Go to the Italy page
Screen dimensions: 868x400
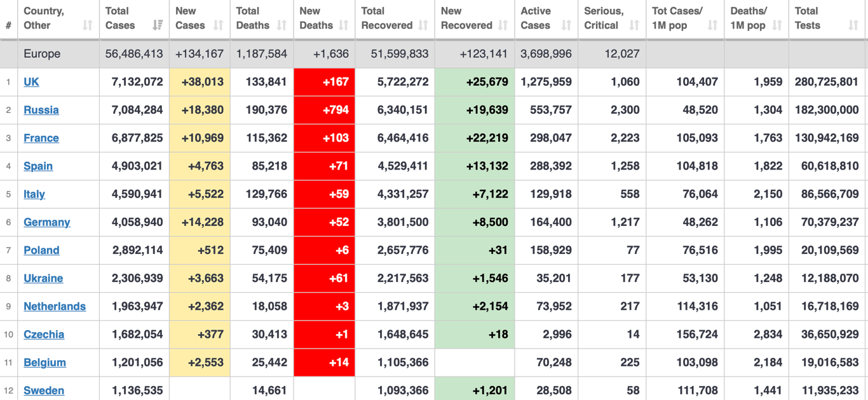(34, 194)
